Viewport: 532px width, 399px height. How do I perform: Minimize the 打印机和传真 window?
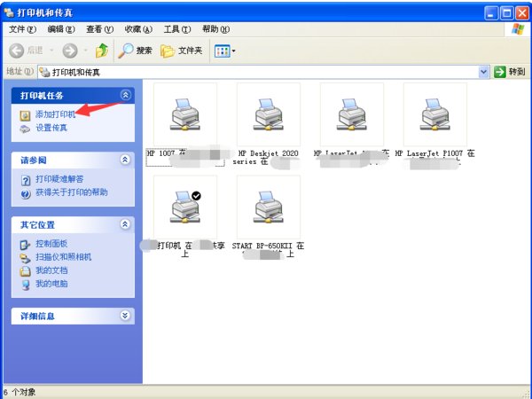(491, 13)
